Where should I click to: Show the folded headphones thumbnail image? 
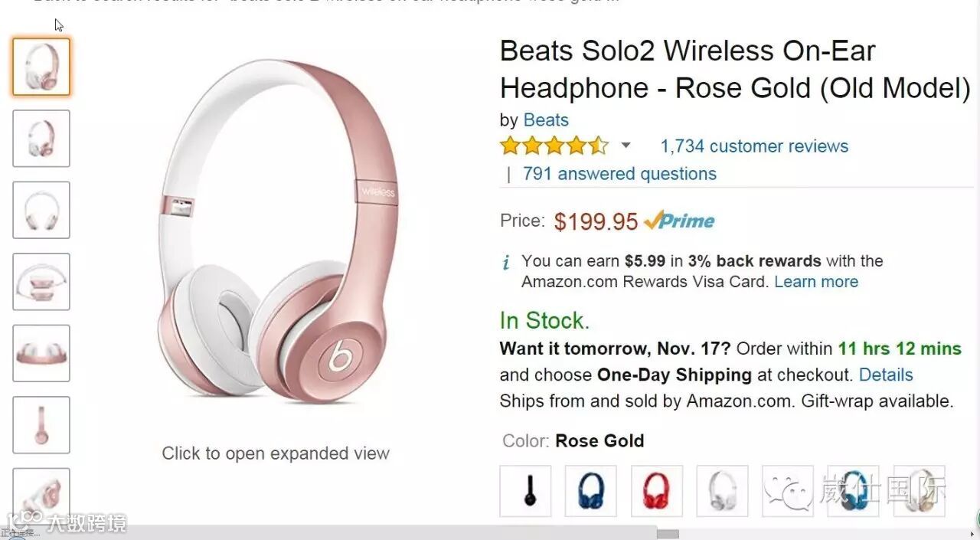tap(41, 281)
